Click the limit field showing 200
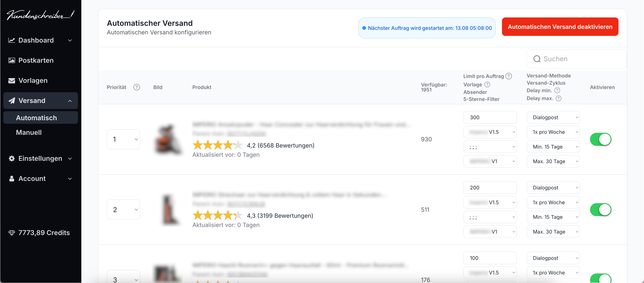The width and height of the screenshot is (644, 283). point(490,187)
